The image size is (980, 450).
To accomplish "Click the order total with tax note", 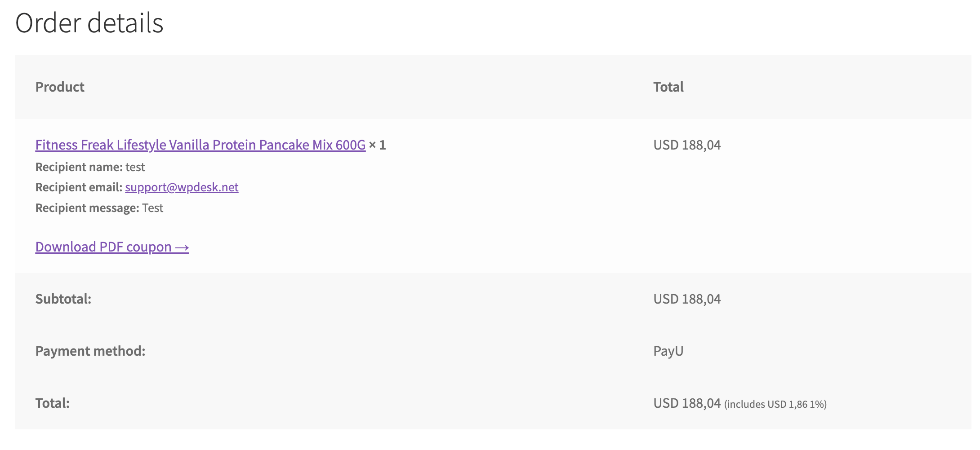I will (740, 403).
